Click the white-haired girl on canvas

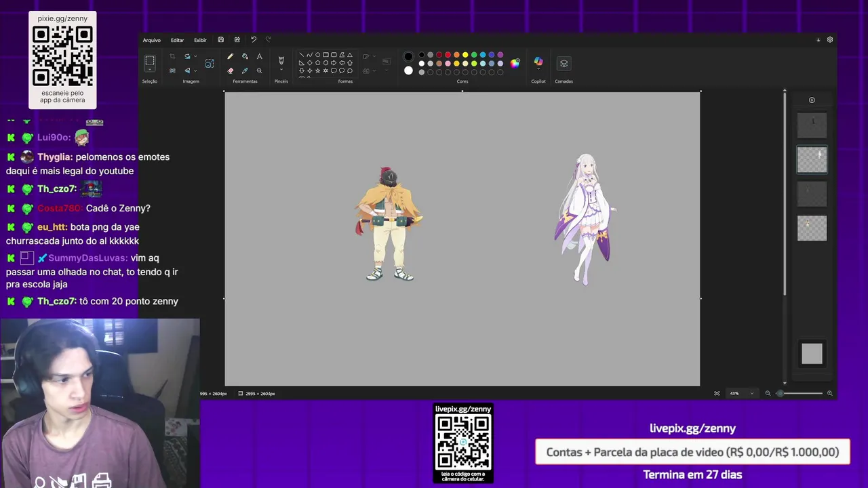(x=585, y=220)
